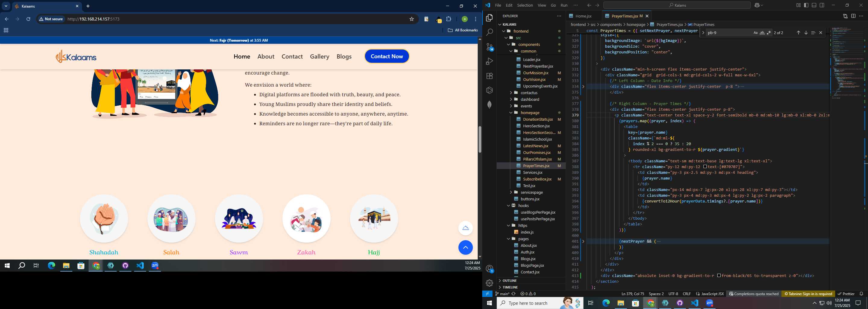The height and width of the screenshot is (309, 868).
Task: Open Run and Debug view
Action: tap(489, 61)
